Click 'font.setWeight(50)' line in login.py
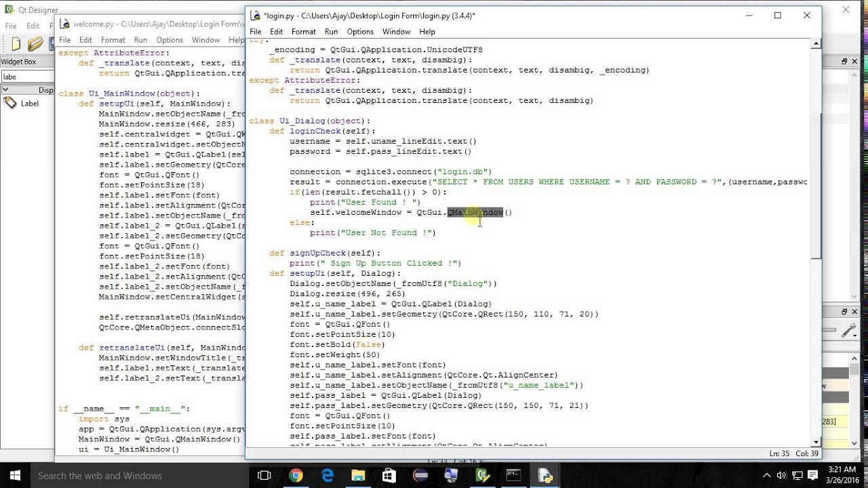Viewport: 868px width, 488px height. point(335,354)
